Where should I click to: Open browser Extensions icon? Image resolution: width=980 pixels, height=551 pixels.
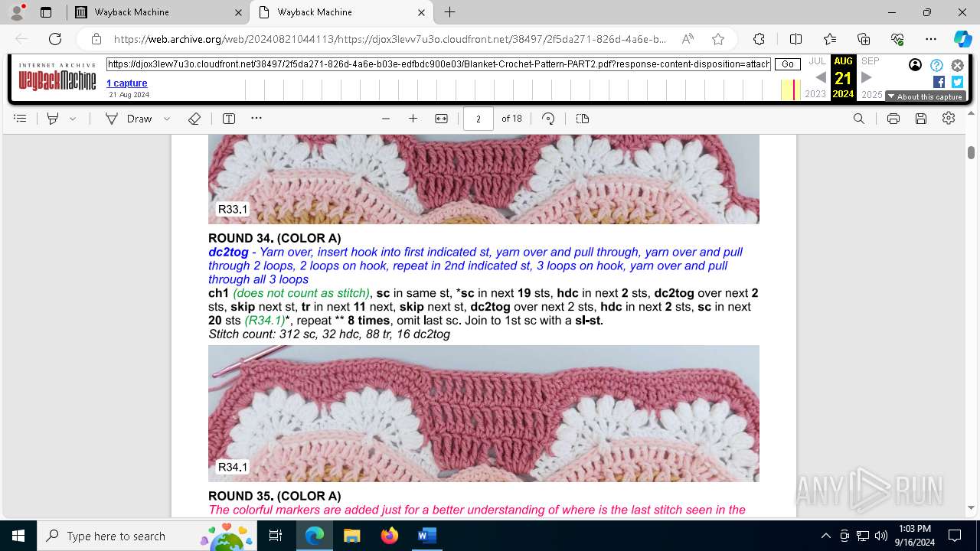click(759, 39)
